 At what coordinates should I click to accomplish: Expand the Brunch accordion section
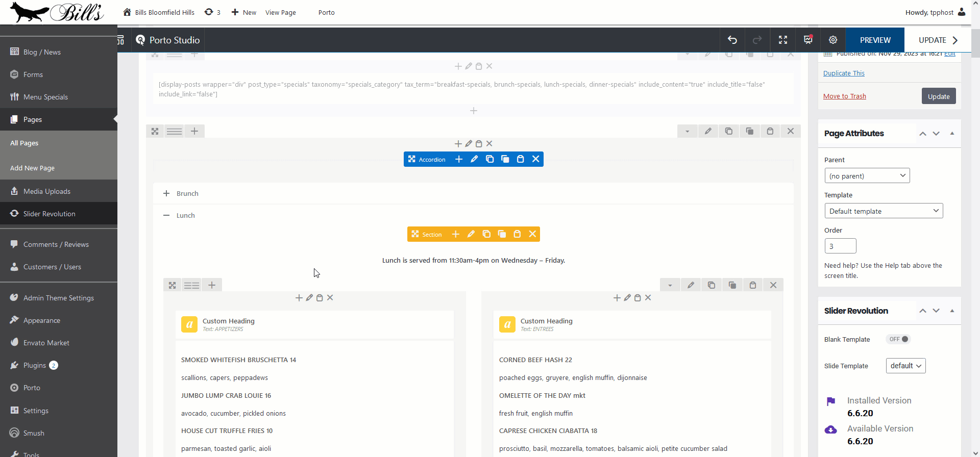point(473,193)
